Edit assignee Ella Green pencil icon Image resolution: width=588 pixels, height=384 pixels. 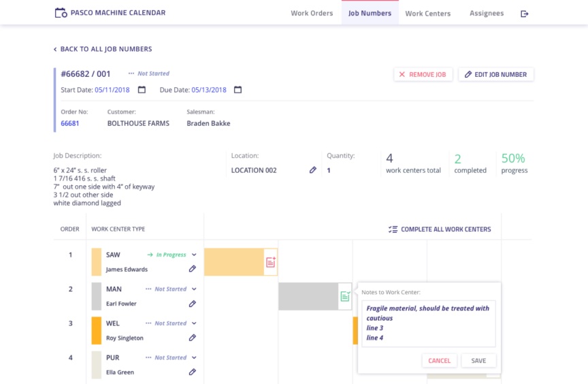(x=193, y=372)
